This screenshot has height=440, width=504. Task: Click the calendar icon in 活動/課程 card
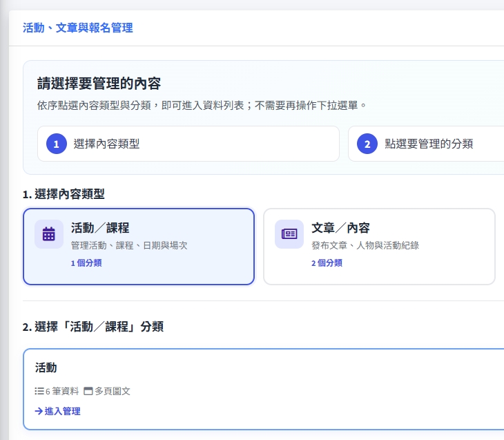click(x=49, y=234)
